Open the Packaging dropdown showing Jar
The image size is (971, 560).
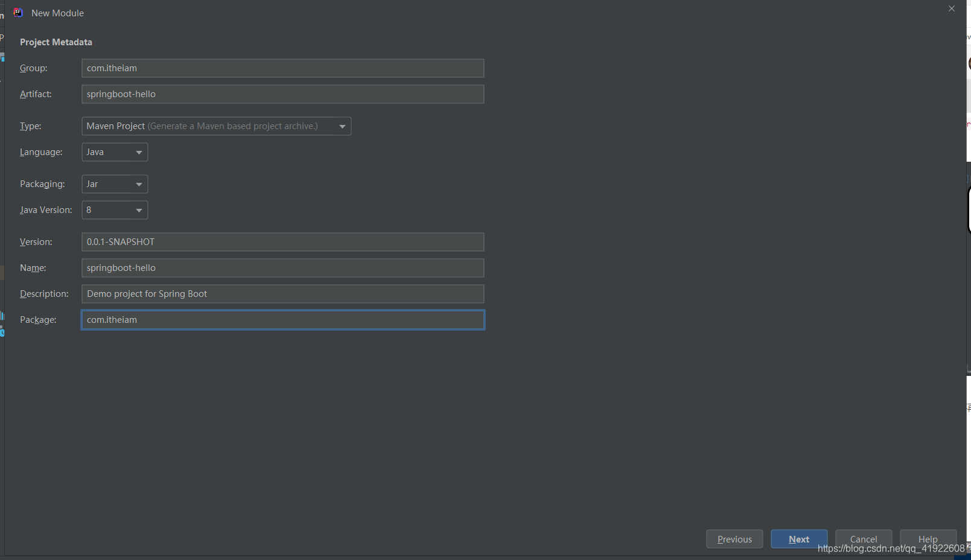click(115, 184)
